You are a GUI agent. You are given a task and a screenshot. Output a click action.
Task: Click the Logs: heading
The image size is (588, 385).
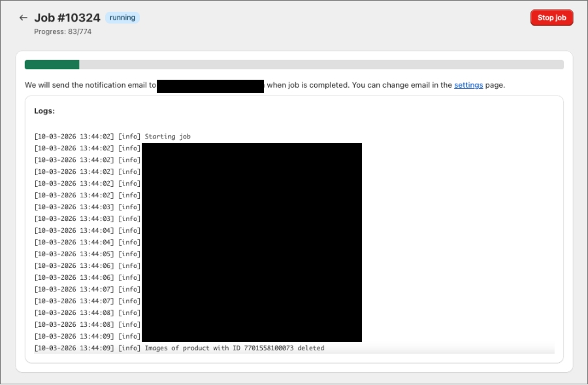tap(44, 111)
